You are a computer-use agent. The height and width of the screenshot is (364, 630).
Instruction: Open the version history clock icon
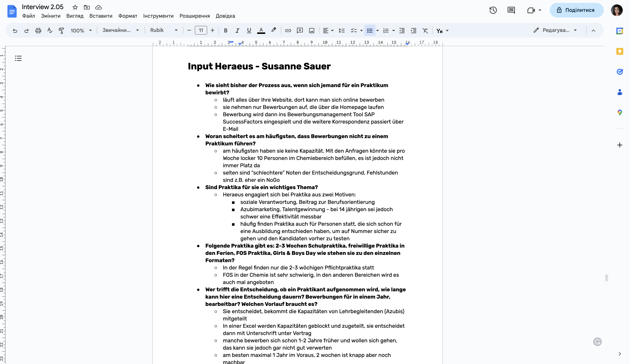pos(493,10)
